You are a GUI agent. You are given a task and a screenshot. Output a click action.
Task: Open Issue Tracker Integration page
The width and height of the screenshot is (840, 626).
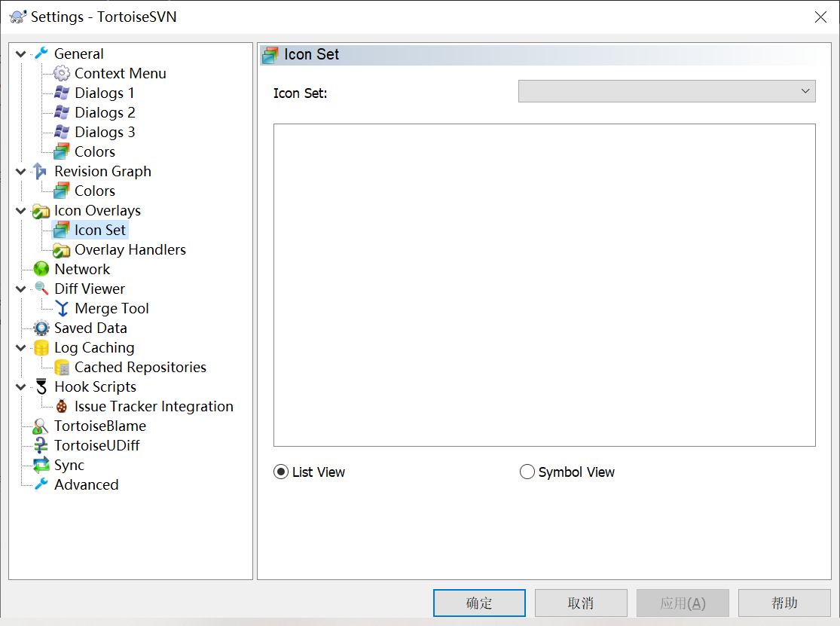pos(154,407)
